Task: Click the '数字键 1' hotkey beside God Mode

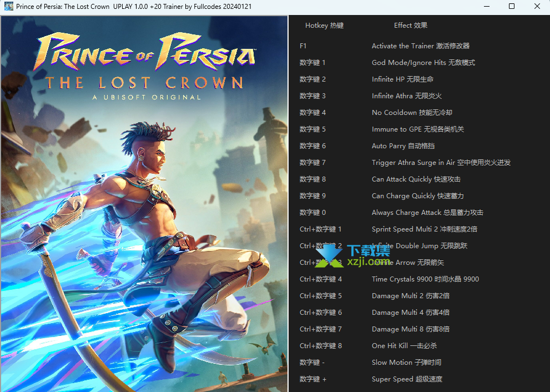Action: 312,63
